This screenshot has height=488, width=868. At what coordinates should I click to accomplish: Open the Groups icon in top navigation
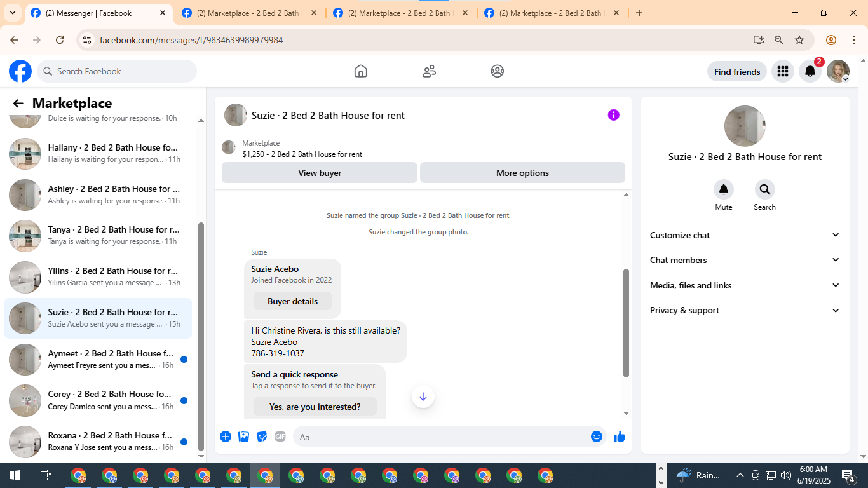(498, 71)
